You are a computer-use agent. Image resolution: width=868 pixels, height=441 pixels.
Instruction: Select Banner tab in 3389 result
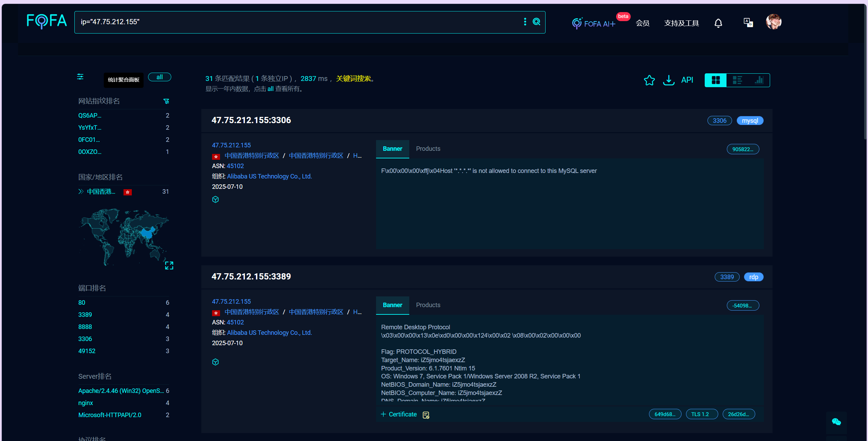coord(392,305)
